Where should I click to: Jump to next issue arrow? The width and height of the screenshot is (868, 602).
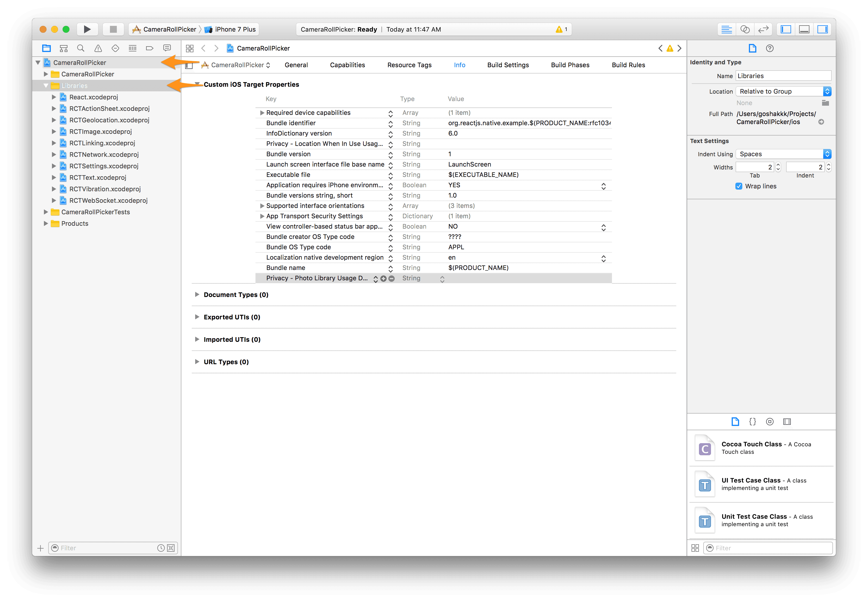tap(679, 48)
